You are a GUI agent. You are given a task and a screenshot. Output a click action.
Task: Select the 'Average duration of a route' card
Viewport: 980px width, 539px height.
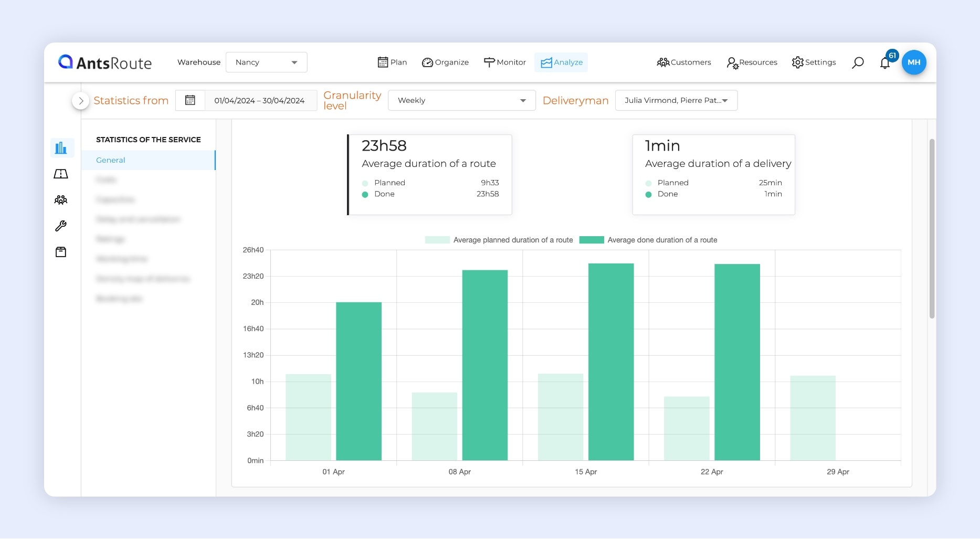tap(429, 175)
